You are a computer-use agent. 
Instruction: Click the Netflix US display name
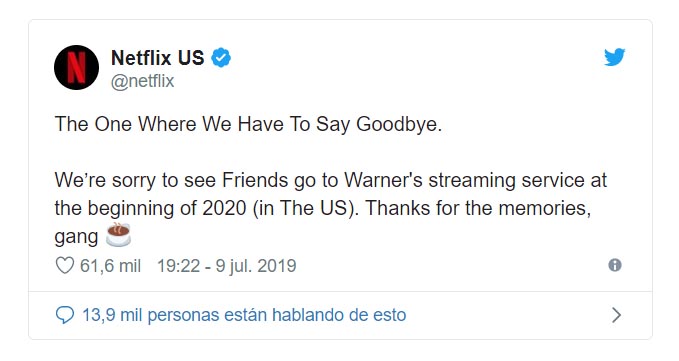(158, 58)
